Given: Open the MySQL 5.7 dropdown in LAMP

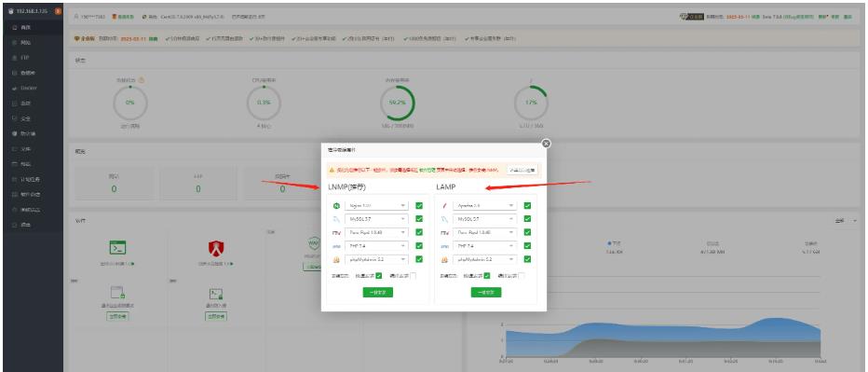Looking at the screenshot, I should [x=485, y=219].
